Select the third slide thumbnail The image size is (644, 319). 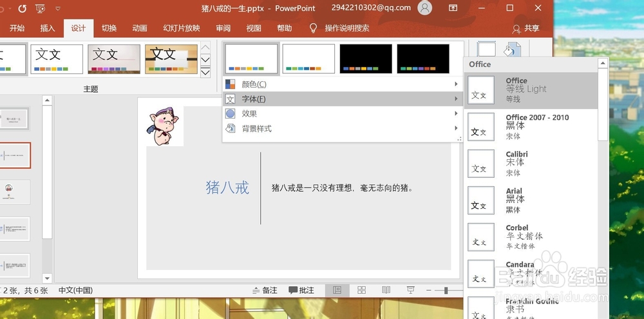[x=15, y=192]
